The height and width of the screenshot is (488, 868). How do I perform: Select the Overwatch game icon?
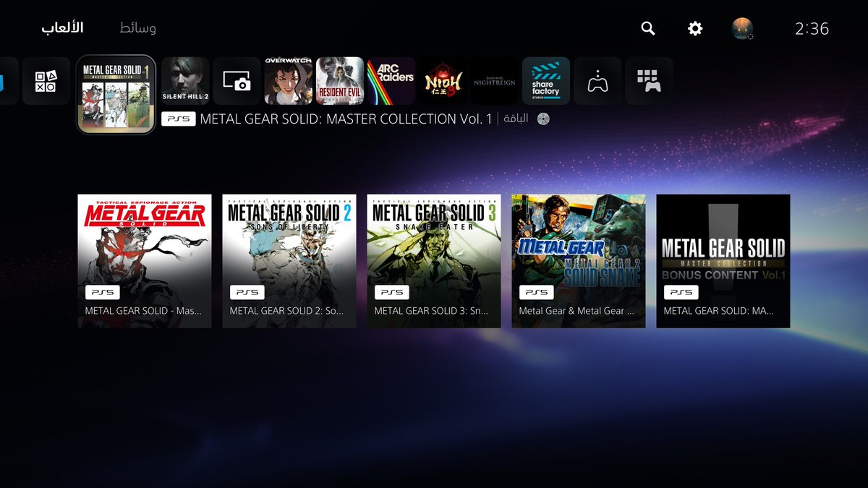[288, 81]
